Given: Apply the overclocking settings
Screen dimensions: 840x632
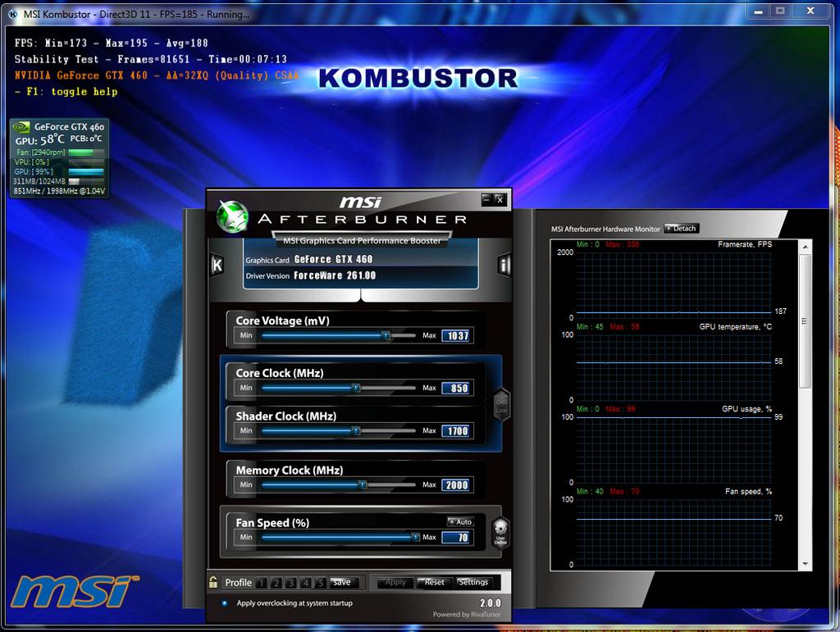Looking at the screenshot, I should [395, 582].
